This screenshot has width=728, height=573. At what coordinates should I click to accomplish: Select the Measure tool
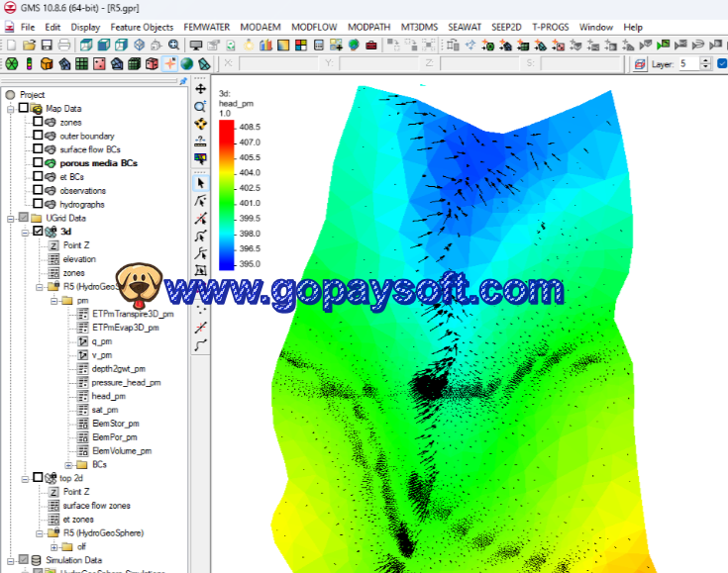coord(200,142)
